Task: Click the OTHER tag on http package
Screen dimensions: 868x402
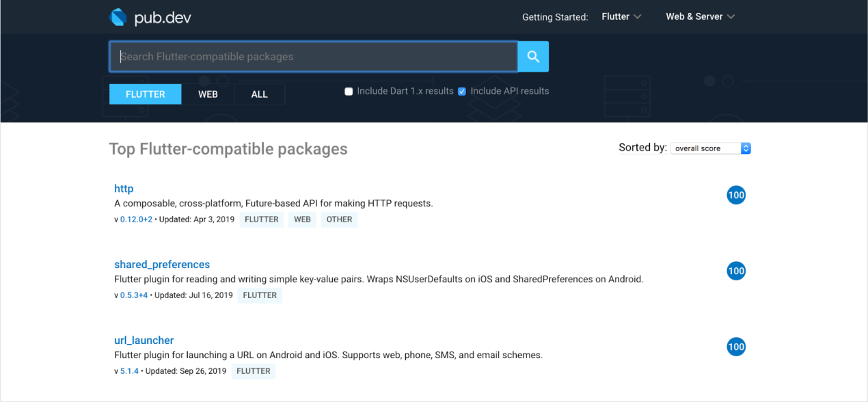Action: 339,219
